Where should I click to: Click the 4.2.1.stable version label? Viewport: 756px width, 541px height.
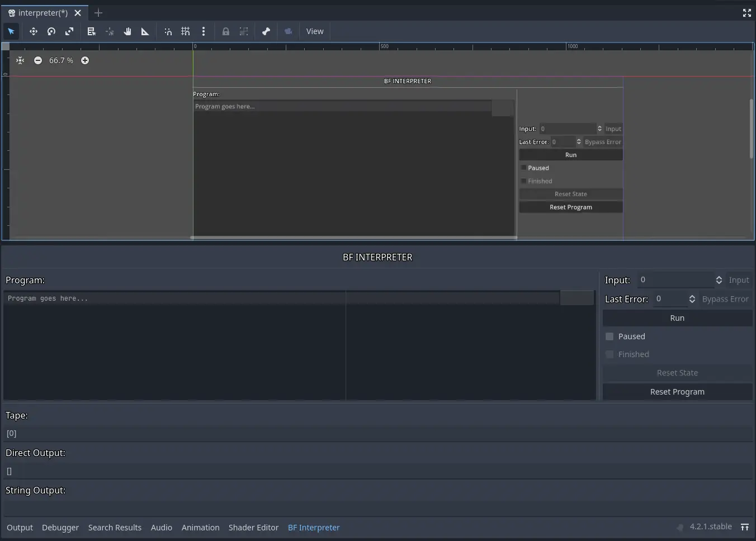711,526
